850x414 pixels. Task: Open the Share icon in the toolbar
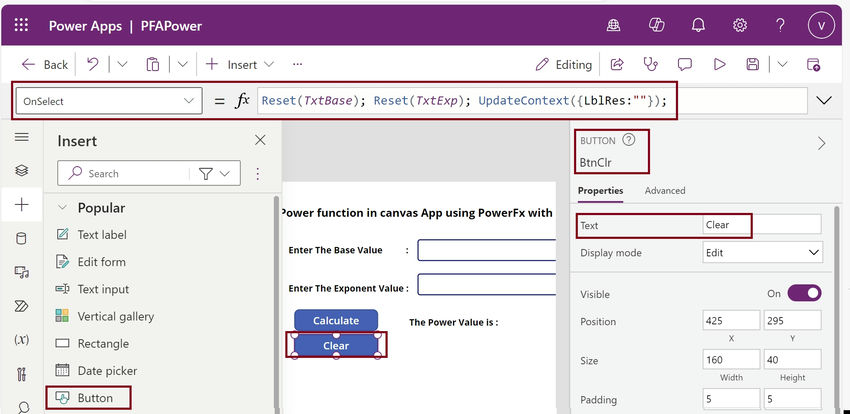[x=617, y=64]
